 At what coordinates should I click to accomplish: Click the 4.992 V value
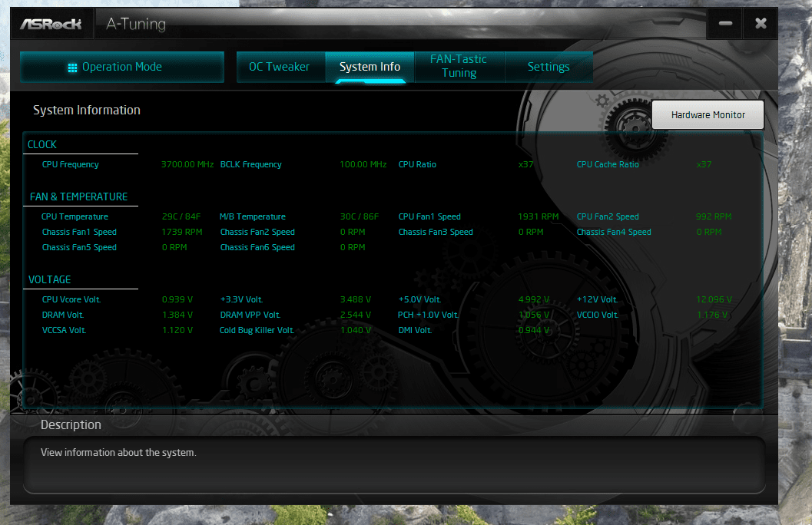534,300
